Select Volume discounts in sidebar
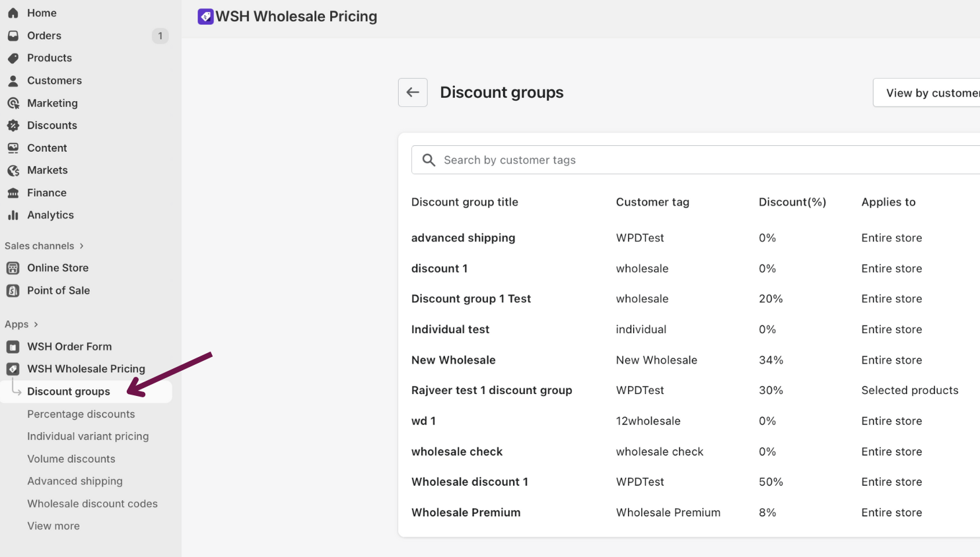Screen dimensions: 980x557 pos(71,459)
